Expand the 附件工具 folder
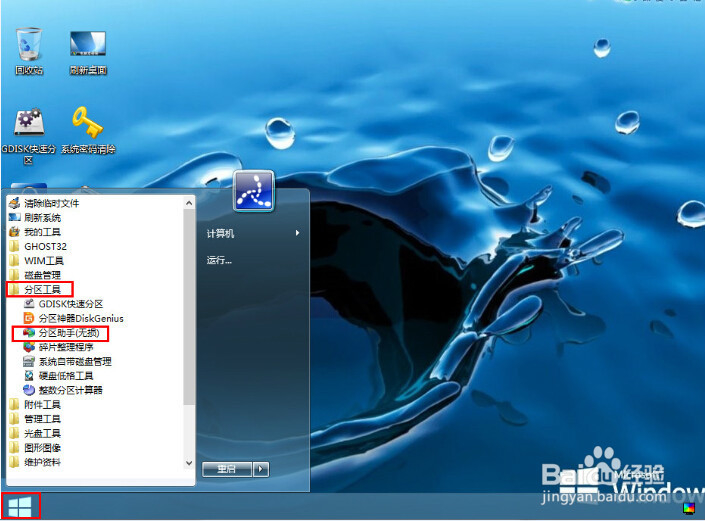 [35, 405]
